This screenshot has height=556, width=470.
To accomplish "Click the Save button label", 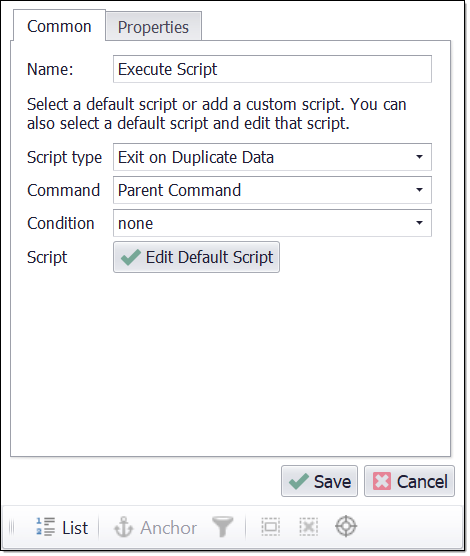I will point(332,482).
